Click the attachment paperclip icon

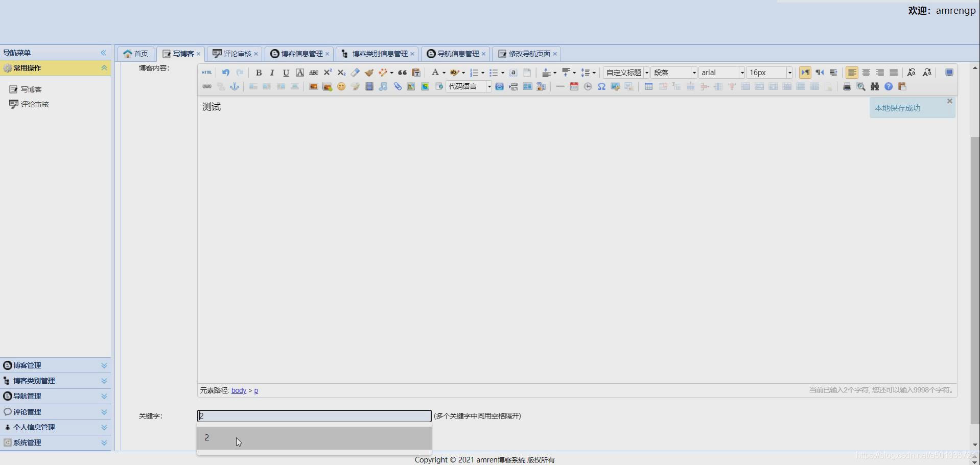pyautogui.click(x=397, y=86)
